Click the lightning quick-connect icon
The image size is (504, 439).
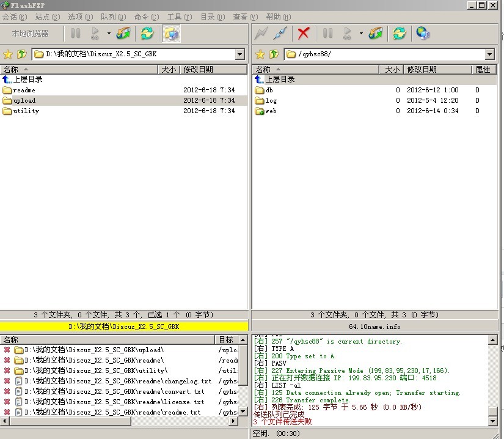pos(261,33)
